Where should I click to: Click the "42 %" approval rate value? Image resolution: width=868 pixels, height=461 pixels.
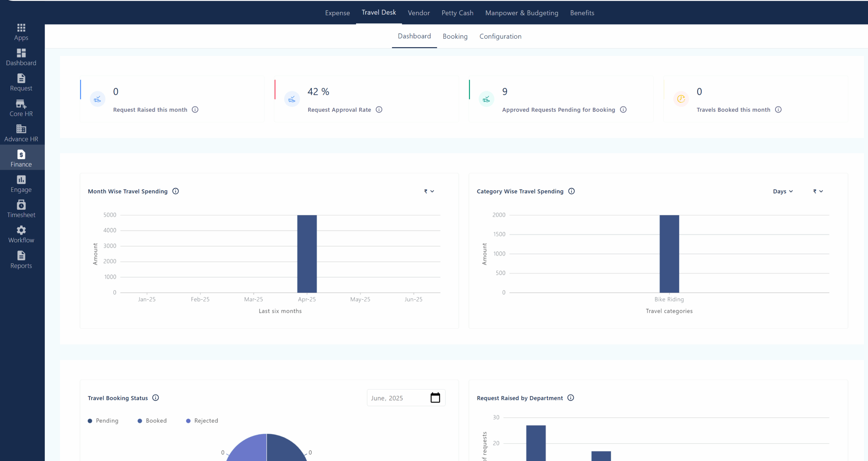(x=318, y=92)
